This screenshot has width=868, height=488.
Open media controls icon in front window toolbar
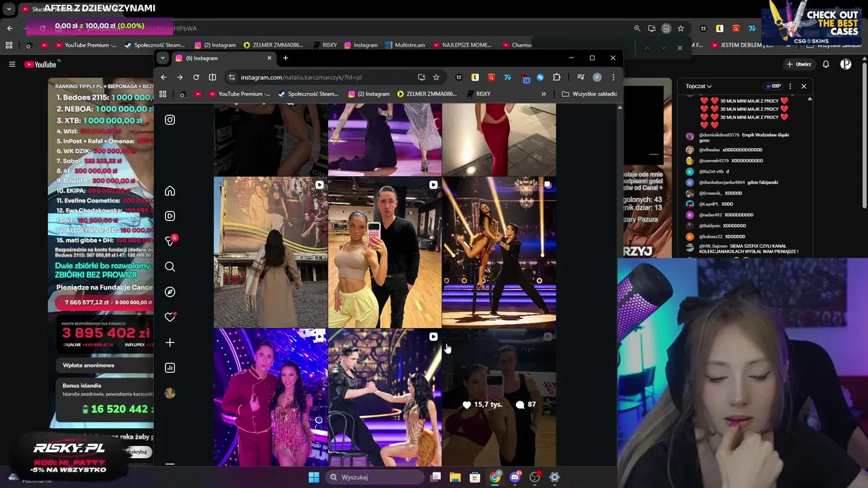(580, 77)
